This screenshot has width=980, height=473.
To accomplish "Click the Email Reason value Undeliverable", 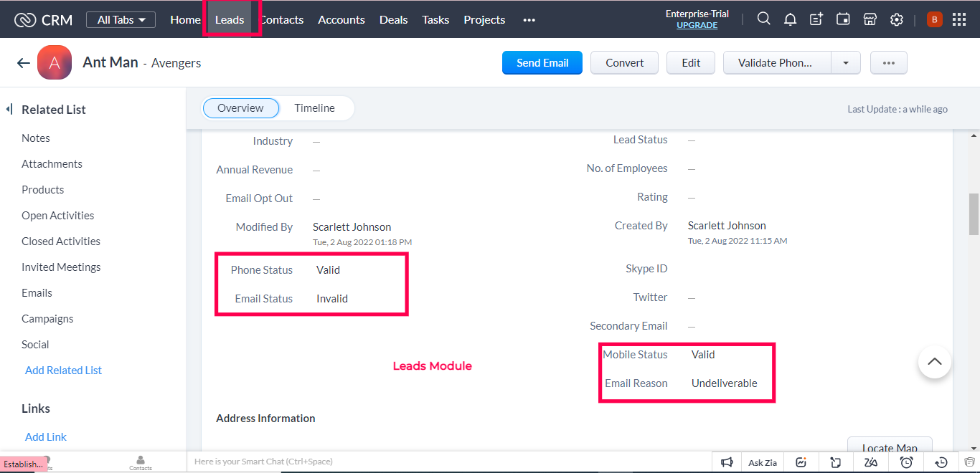I will [725, 383].
